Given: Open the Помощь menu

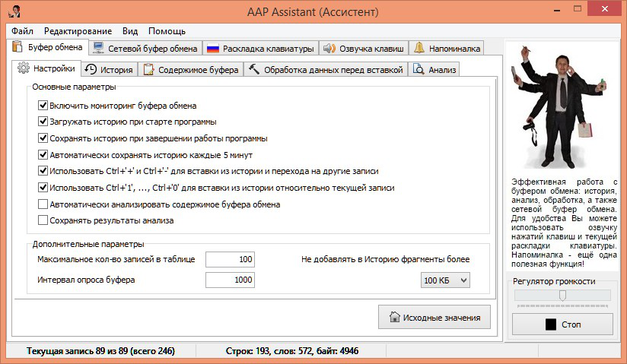Looking at the screenshot, I should pyautogui.click(x=167, y=30).
